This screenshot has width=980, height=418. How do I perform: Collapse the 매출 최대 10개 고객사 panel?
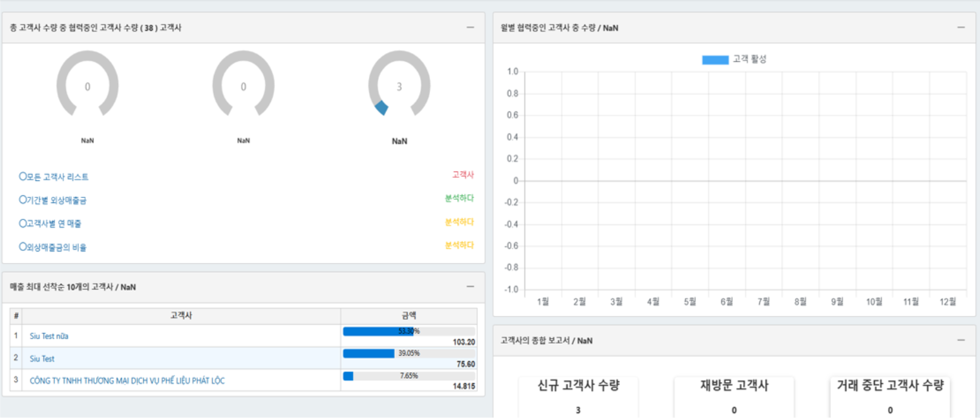coord(470,287)
